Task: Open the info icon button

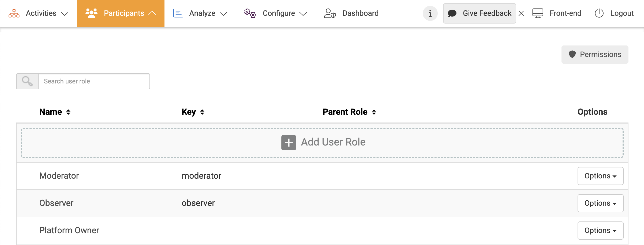Action: tap(430, 13)
